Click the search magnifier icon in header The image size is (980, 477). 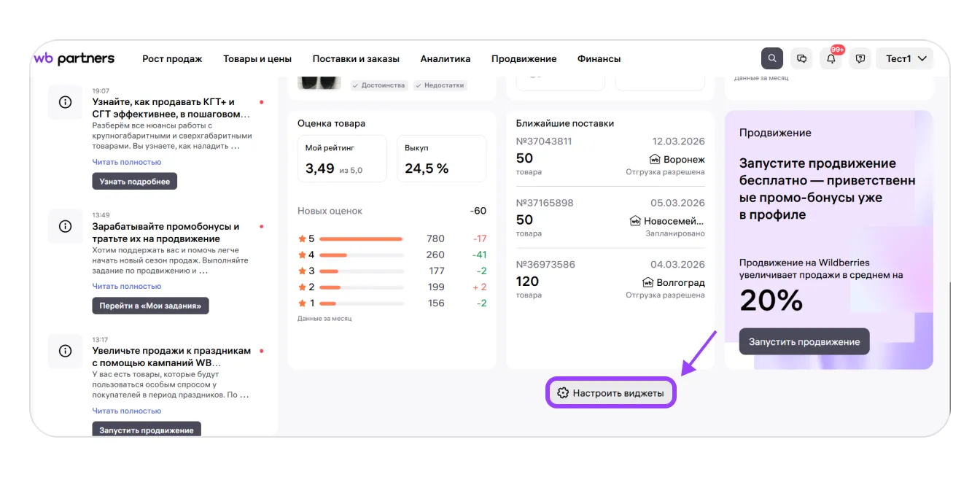(771, 58)
